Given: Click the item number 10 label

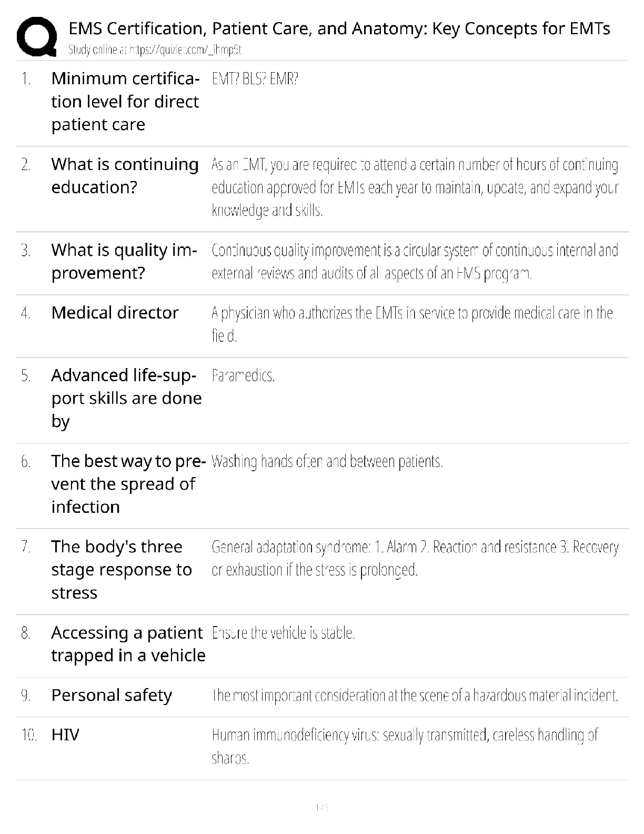Looking at the screenshot, I should point(28,735).
